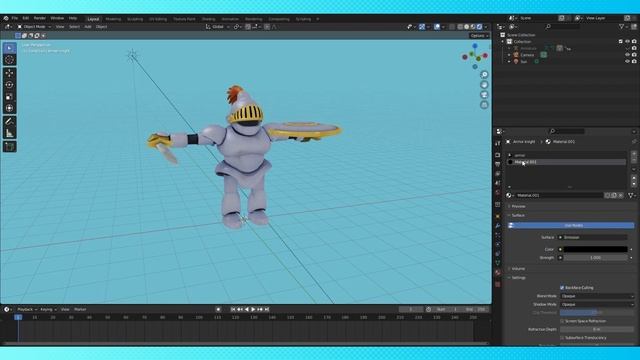Open the Material properties tab
The image size is (640, 360).
pos(498,272)
